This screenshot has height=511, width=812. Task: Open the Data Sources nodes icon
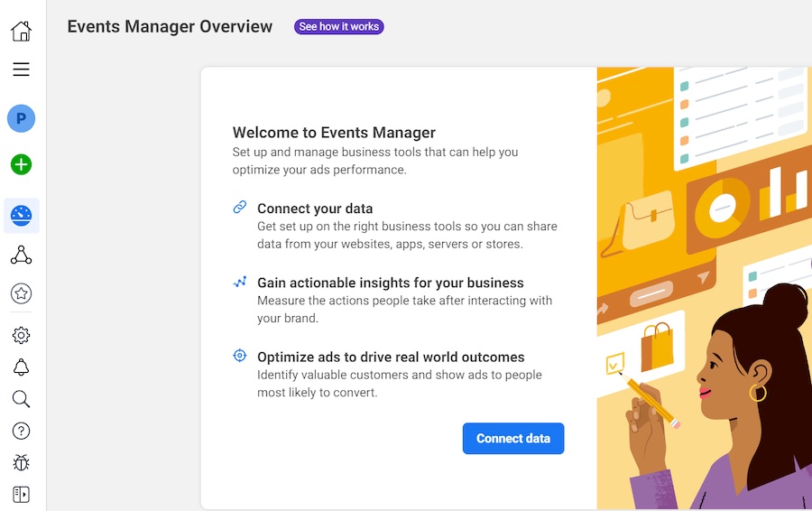21,255
